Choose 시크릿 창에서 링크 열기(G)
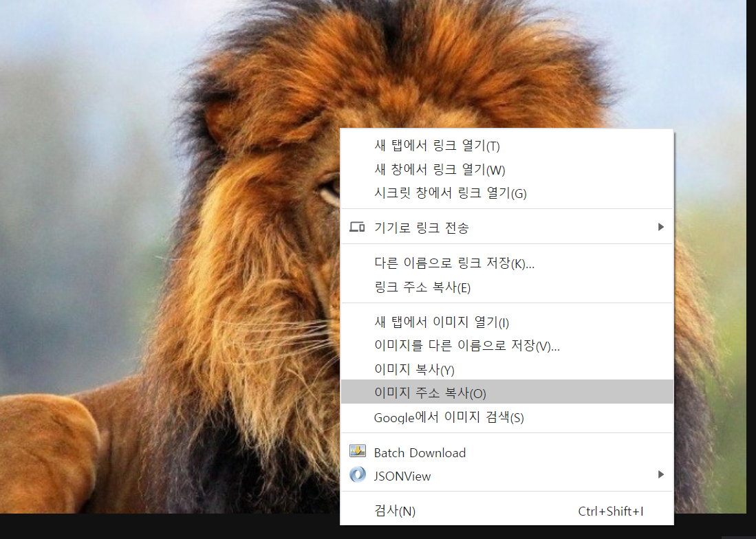 [x=507, y=193]
